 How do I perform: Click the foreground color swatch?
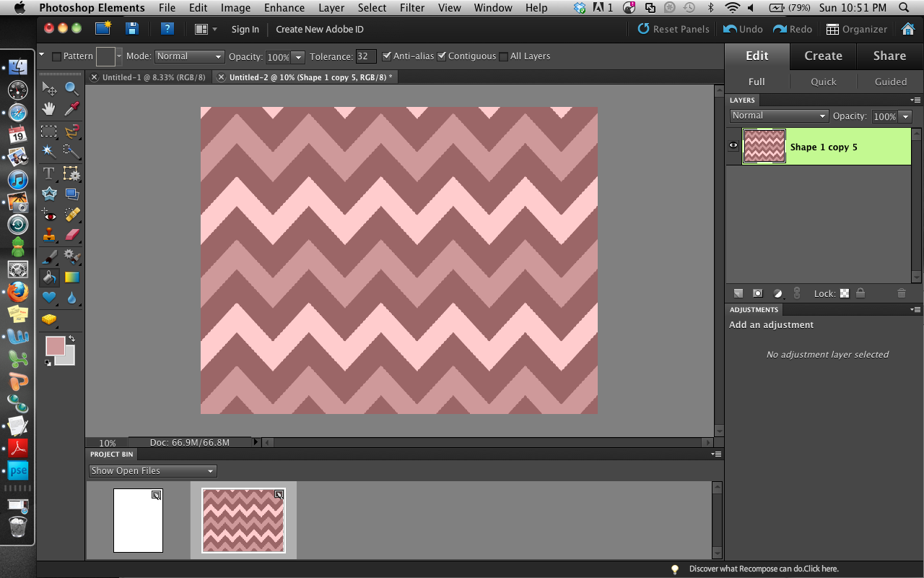point(56,346)
